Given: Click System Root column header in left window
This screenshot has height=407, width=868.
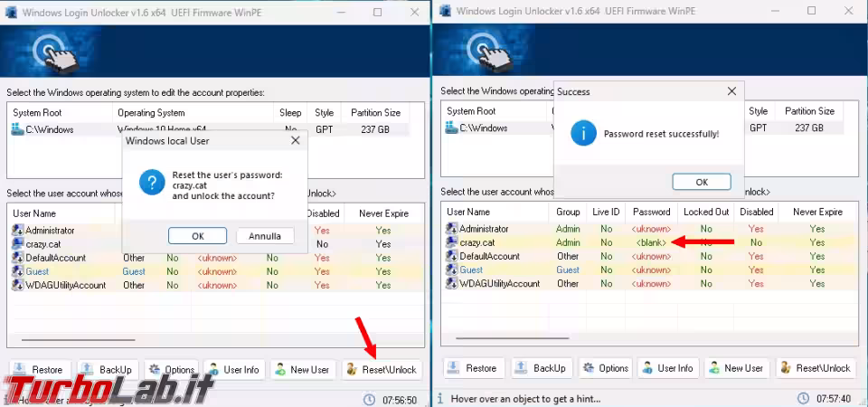Looking at the screenshot, I should pos(60,112).
